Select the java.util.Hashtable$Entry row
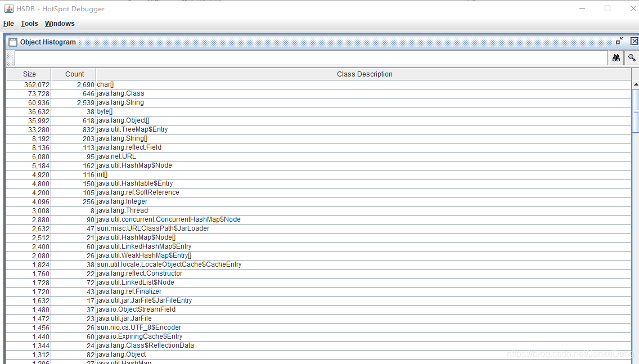 319,183
